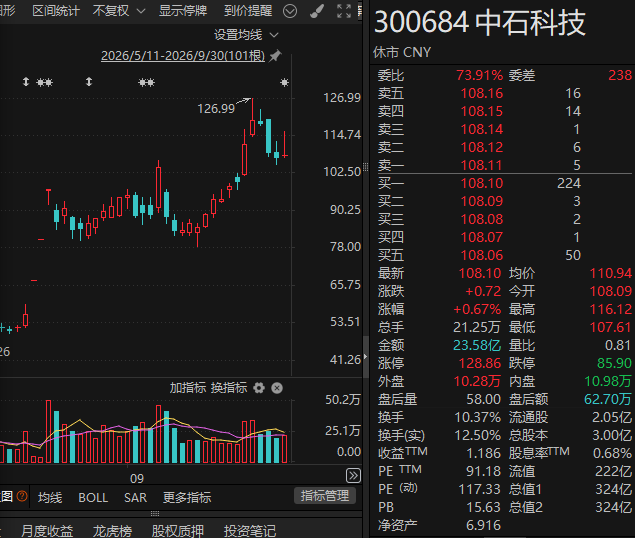Toggle fullscreen chart with expand icon
Image resolution: width=635 pixels, height=538 pixels.
pyautogui.click(x=344, y=11)
